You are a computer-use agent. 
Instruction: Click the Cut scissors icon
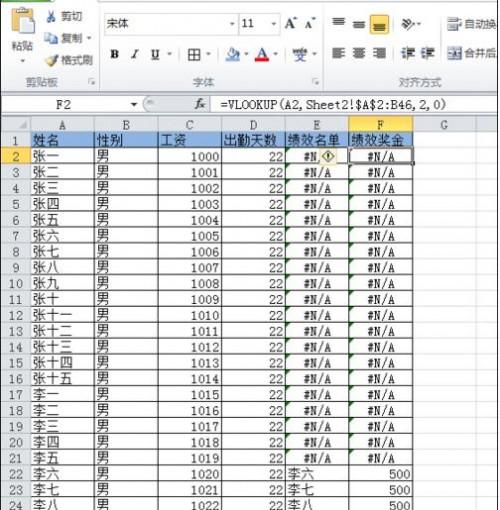(51, 16)
